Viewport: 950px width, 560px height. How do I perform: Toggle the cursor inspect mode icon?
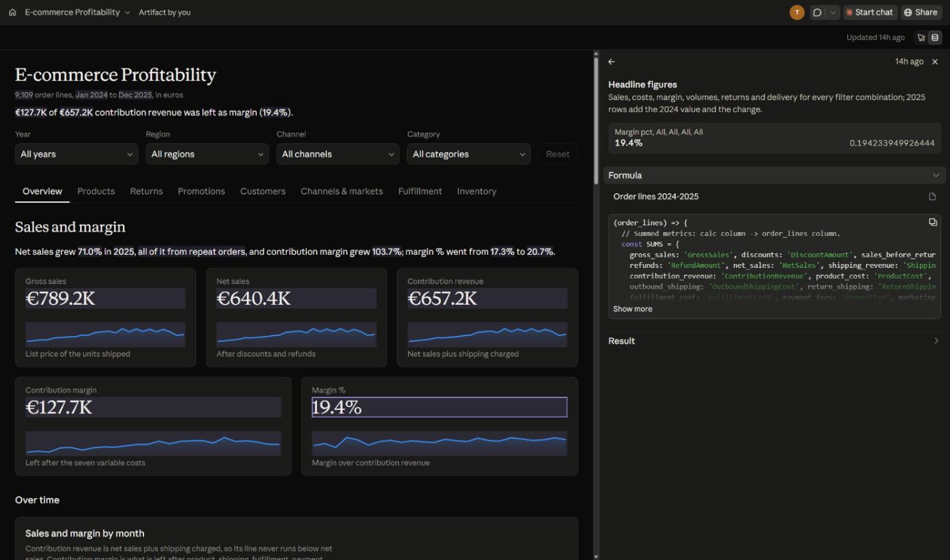(x=921, y=37)
